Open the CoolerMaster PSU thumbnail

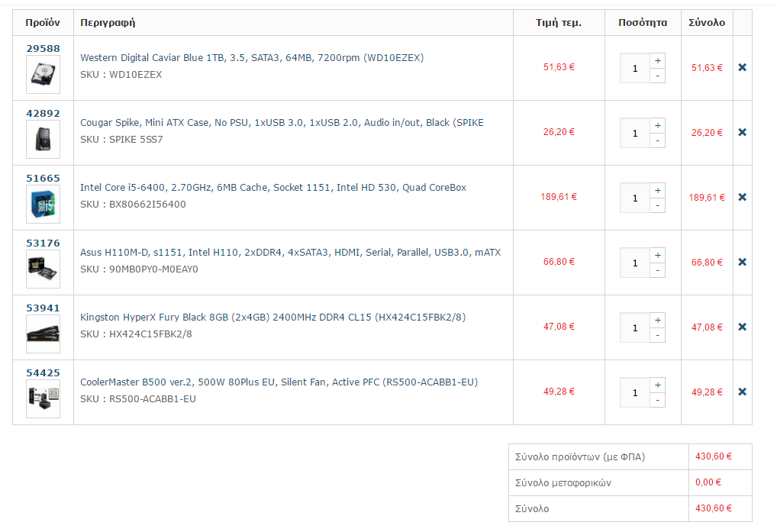coord(43,399)
